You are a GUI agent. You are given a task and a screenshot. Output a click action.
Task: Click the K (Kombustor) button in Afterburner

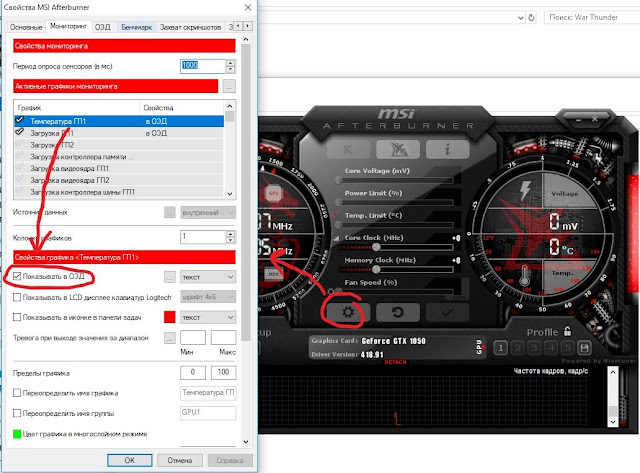tap(348, 149)
